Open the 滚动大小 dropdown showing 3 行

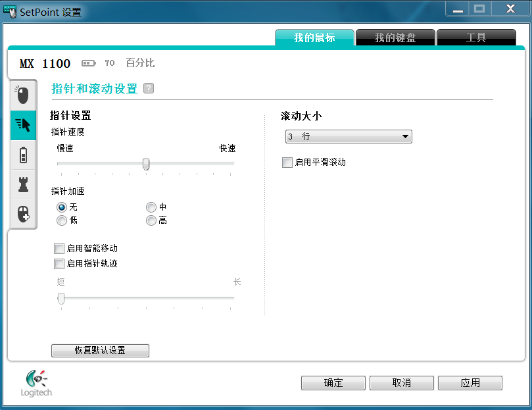point(349,136)
